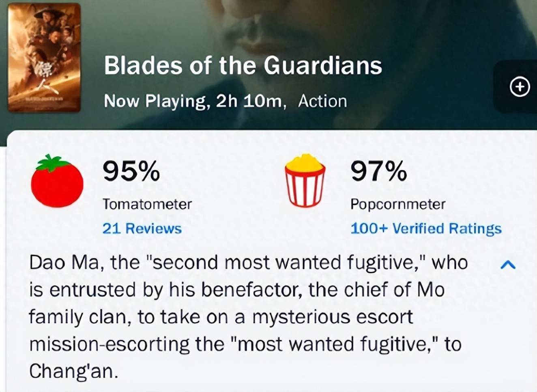Click the Blades of the Guardians title
The height and width of the screenshot is (392, 537).
(x=243, y=65)
